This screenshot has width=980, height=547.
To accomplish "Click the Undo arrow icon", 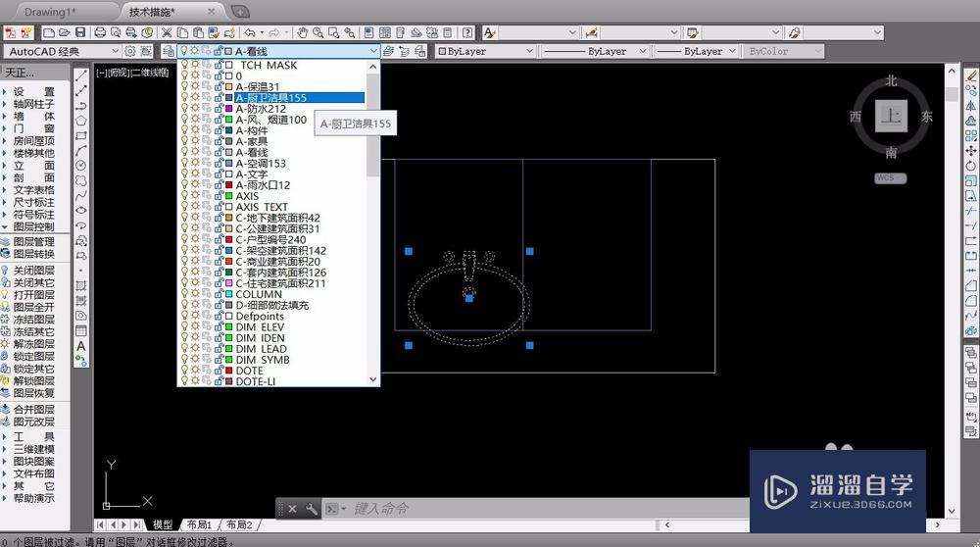I will tap(250, 32).
